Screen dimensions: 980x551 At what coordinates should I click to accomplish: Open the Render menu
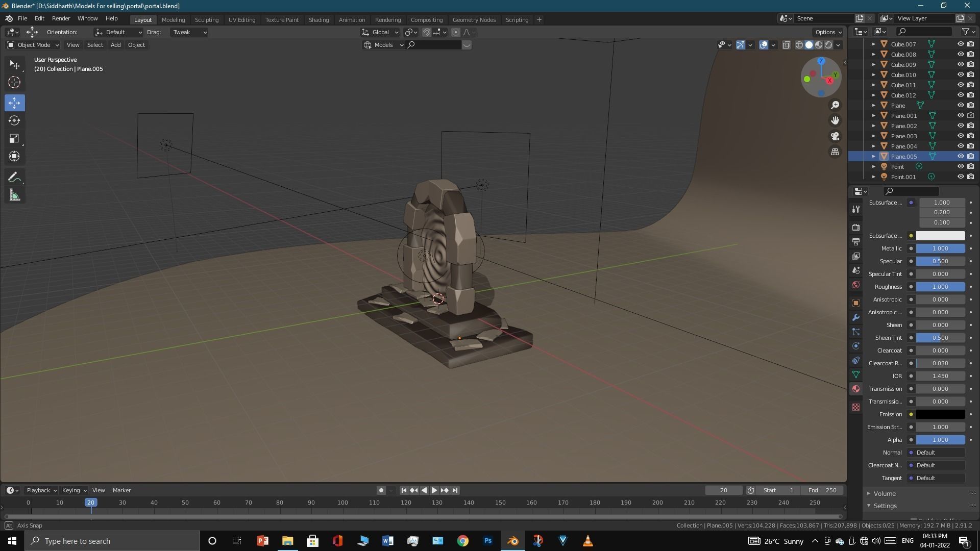[x=61, y=18]
